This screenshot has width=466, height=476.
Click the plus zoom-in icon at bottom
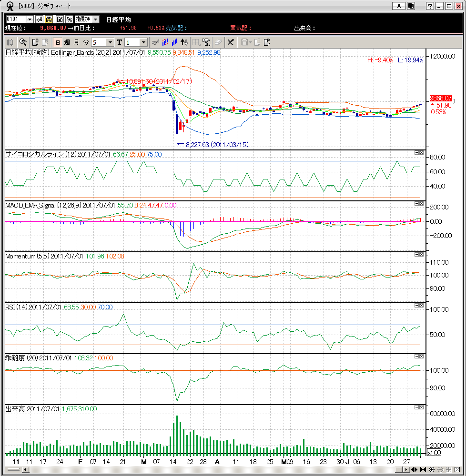pos(431,469)
